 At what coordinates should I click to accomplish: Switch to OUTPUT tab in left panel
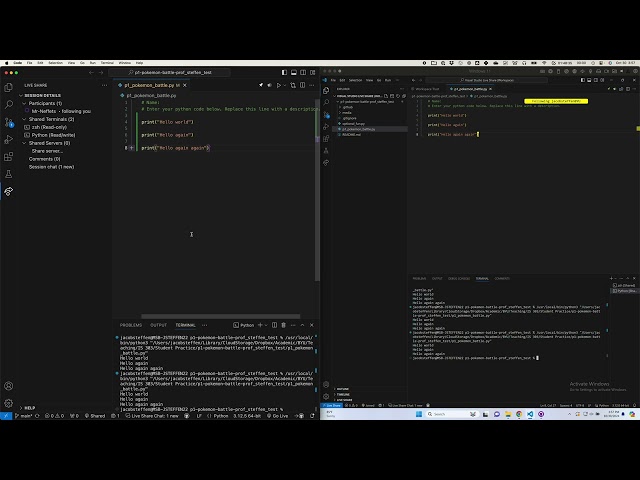click(x=158, y=325)
